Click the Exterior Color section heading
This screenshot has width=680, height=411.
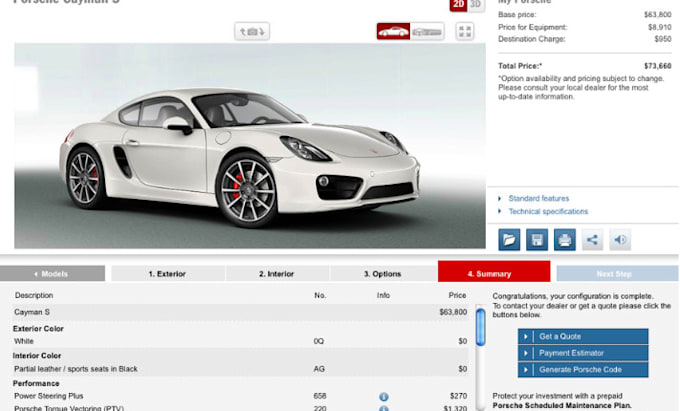click(38, 329)
